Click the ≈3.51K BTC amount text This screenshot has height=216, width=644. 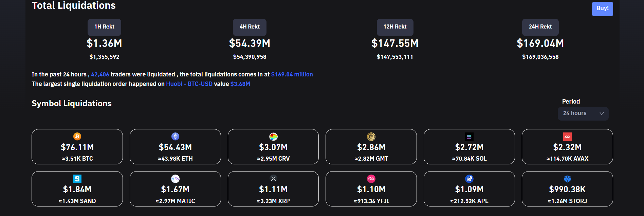(77, 159)
